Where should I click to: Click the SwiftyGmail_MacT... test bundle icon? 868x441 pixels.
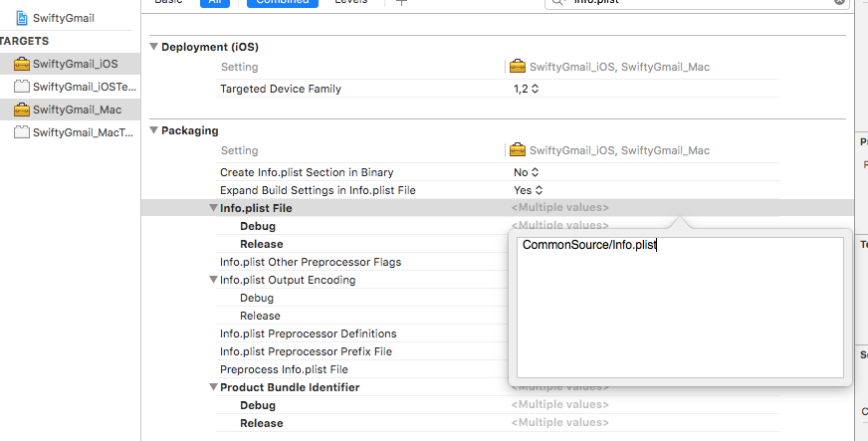click(x=22, y=132)
